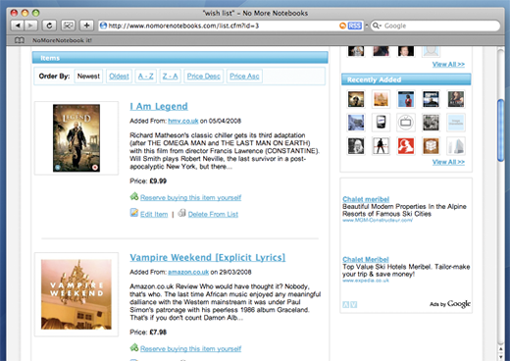Viewport: 510px width, 361px height.
Task: Sort items Z - A
Action: pyautogui.click(x=170, y=76)
